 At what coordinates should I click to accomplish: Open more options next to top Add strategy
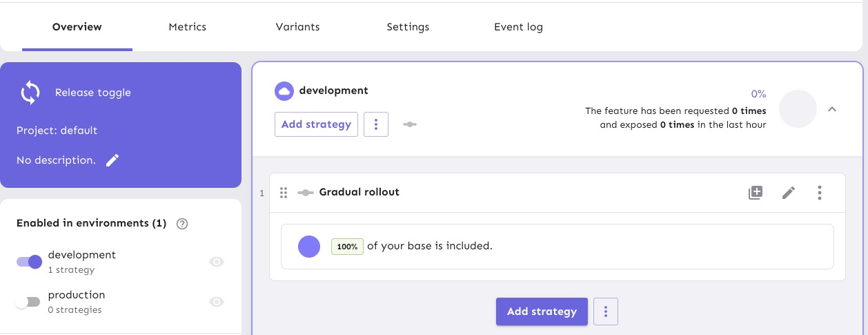[x=376, y=124]
